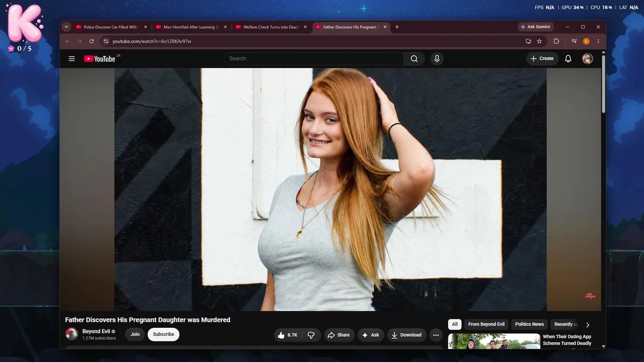Screen dimensions: 644x362
Task: Bookmark this page with the star icon
Action: 539,41
